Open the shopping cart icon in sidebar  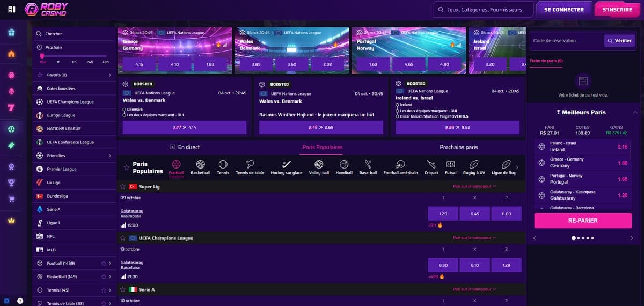[11, 199]
